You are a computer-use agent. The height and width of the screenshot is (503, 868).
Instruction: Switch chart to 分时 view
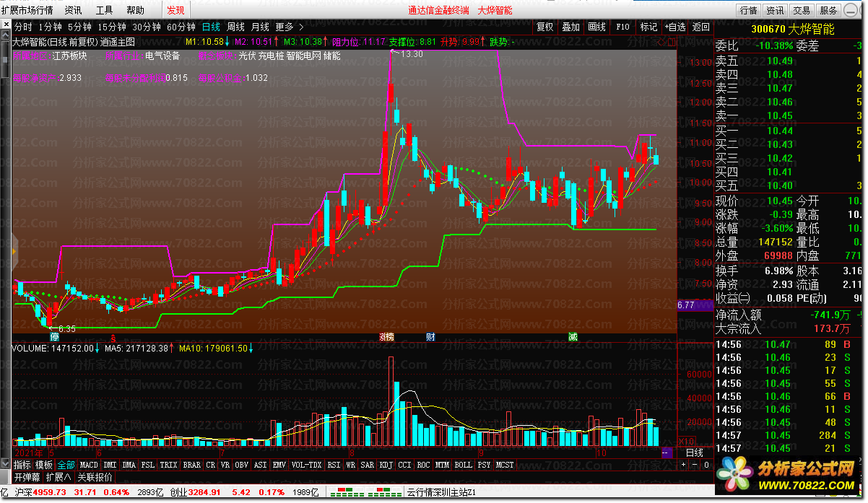click(x=24, y=27)
